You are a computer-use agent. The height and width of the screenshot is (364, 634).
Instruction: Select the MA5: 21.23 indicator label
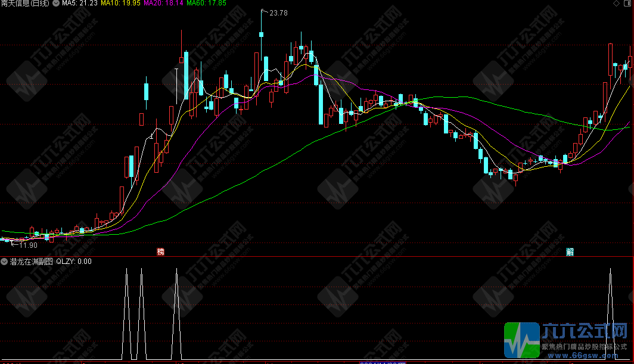coord(80,4)
